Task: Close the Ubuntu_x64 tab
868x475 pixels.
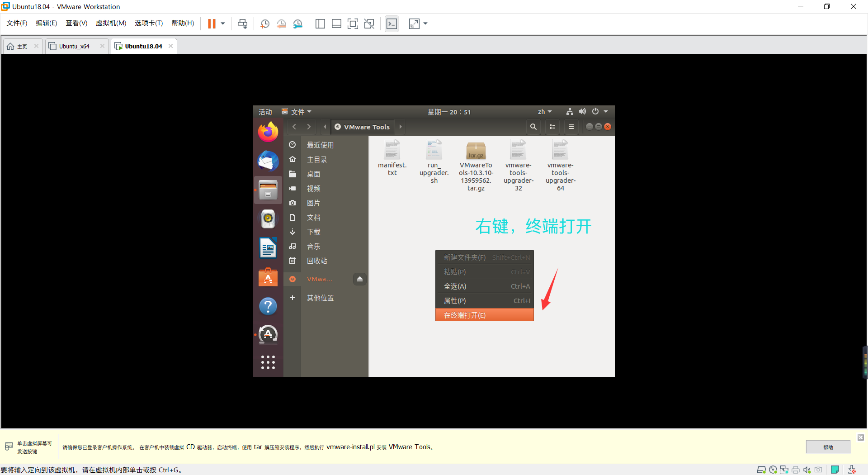Action: [x=102, y=46]
